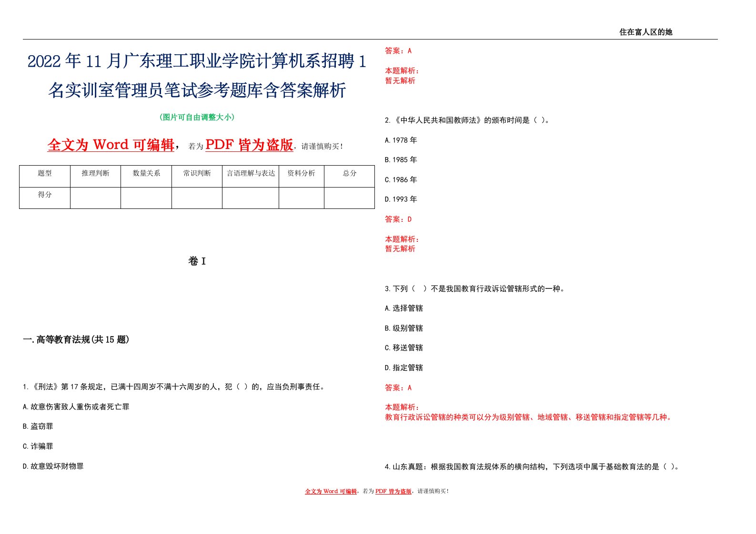
Task: Click the section heading 卷I
Action: click(197, 261)
